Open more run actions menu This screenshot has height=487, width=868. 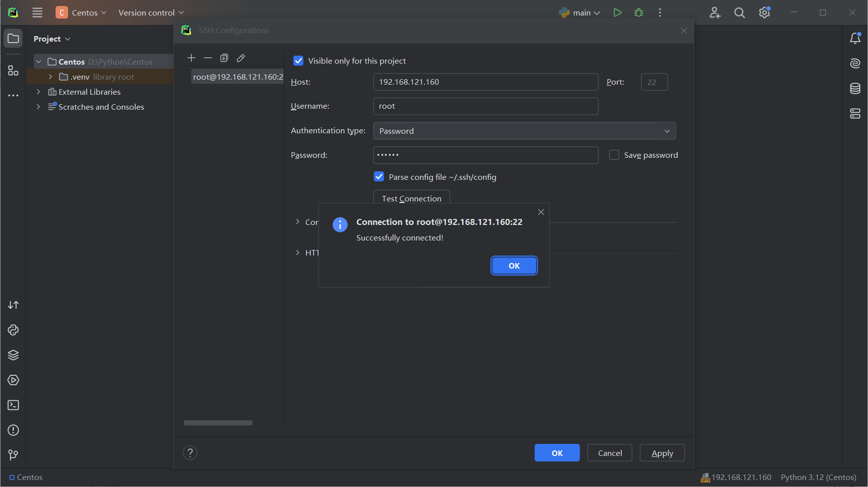click(660, 13)
